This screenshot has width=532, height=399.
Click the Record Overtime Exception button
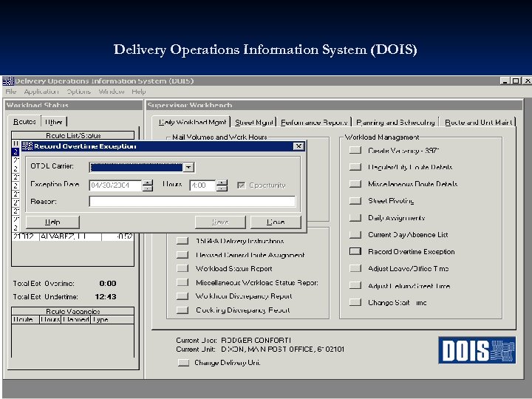point(355,251)
